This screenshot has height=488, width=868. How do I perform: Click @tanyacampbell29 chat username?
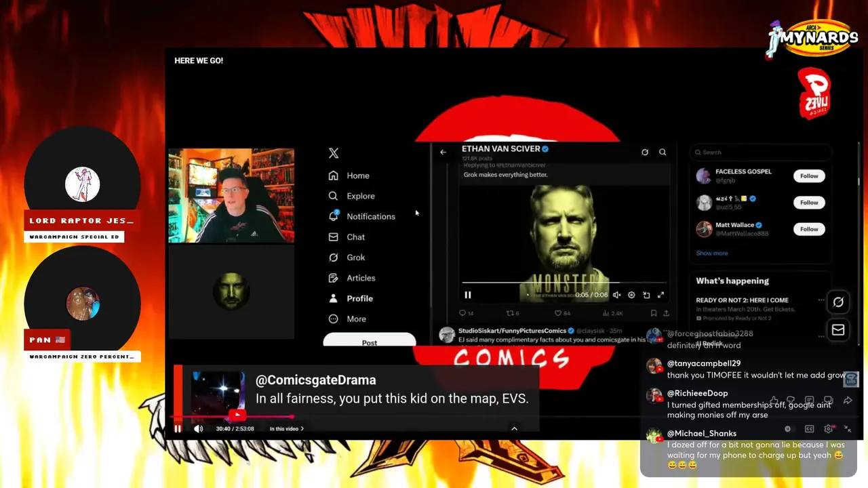(x=704, y=363)
